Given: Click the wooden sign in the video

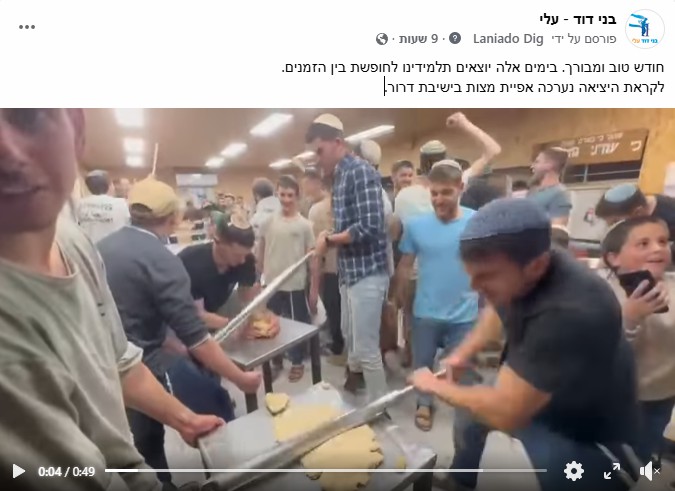Looking at the screenshot, I should [x=592, y=145].
